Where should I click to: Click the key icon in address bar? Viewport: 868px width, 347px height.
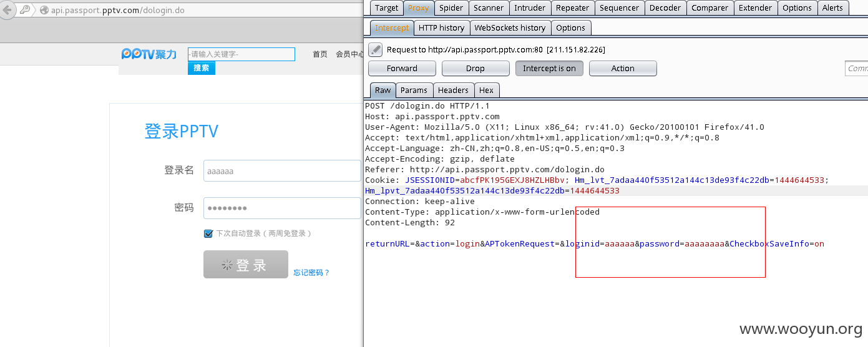pyautogui.click(x=25, y=10)
